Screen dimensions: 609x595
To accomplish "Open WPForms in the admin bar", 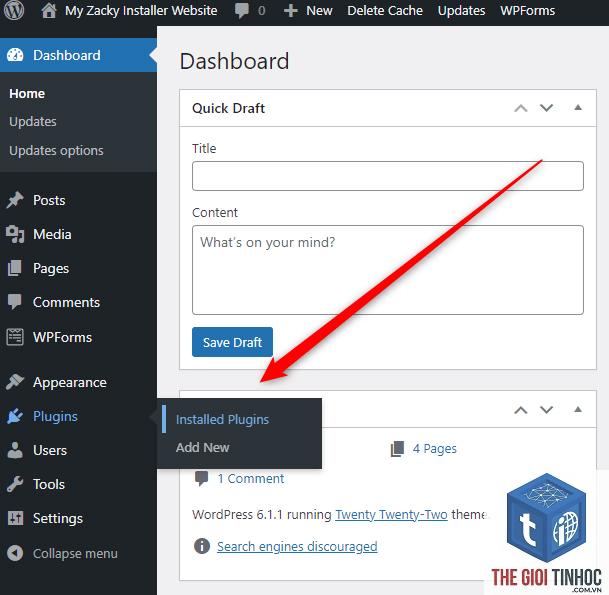I will (x=527, y=10).
